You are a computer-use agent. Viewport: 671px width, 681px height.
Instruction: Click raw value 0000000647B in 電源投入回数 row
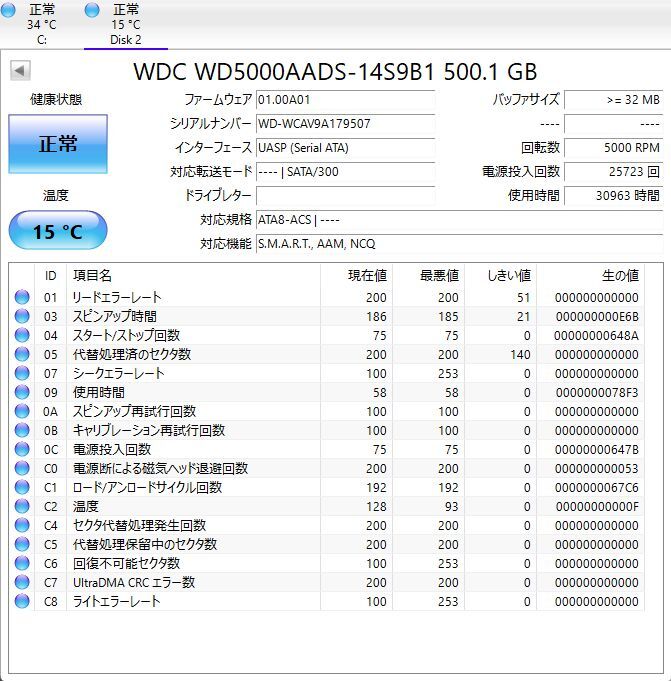point(597,450)
